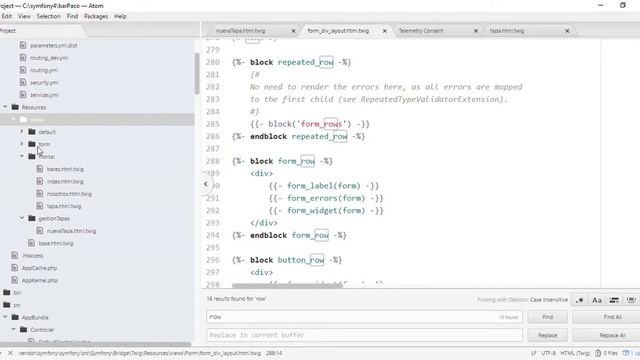
Task: Toggle the Whole Word find option
Action: [x=631, y=300]
